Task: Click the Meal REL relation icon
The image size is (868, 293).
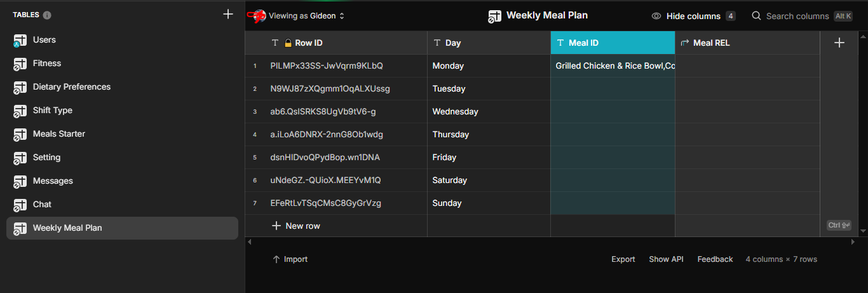Action: coord(684,43)
